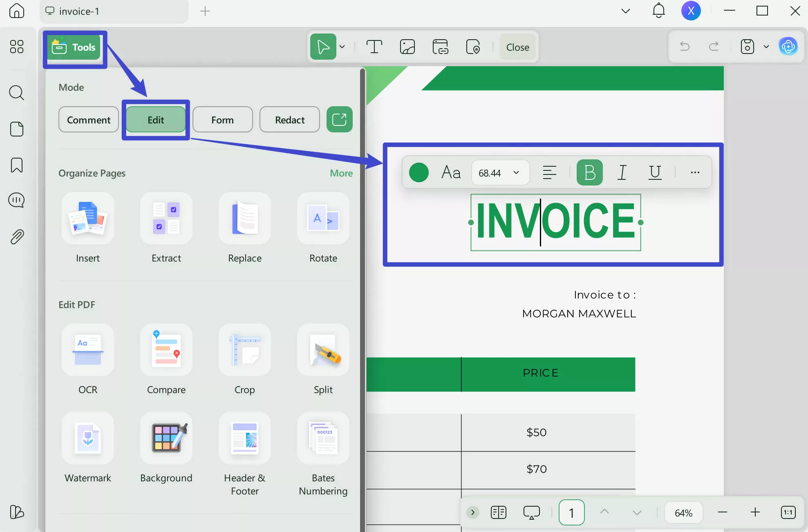Open the Attachments panel via paperclip icon
The width and height of the screenshot is (808, 532).
point(16,236)
